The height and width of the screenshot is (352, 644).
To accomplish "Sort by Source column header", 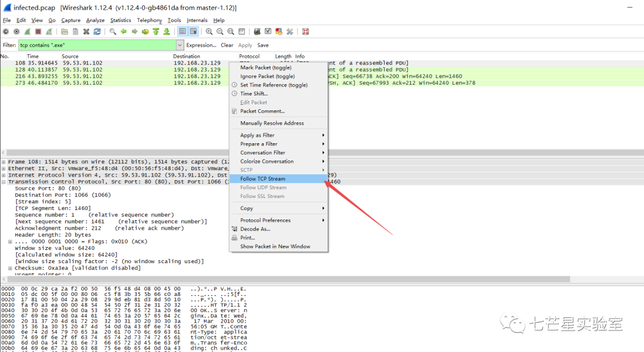I will 70,56.
